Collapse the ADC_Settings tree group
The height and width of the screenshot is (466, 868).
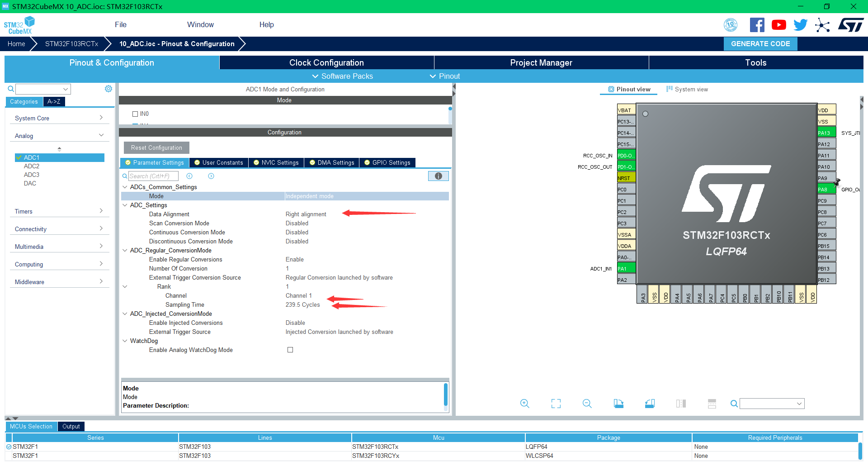125,205
